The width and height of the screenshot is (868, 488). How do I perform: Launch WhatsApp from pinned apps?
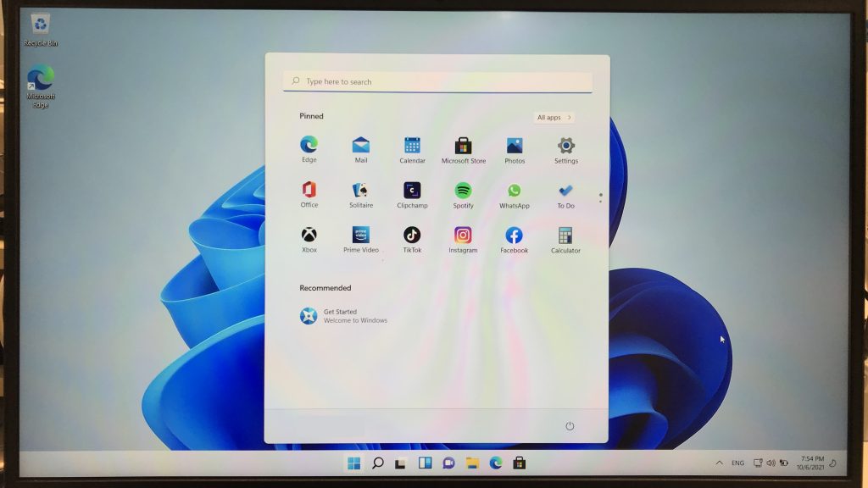(x=515, y=196)
